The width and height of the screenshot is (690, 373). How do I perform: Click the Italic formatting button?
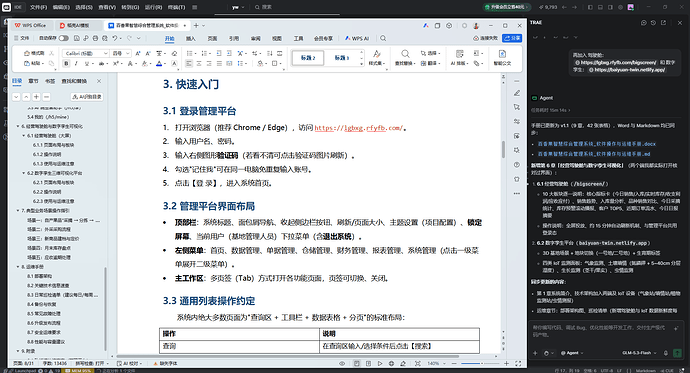[x=76, y=64]
